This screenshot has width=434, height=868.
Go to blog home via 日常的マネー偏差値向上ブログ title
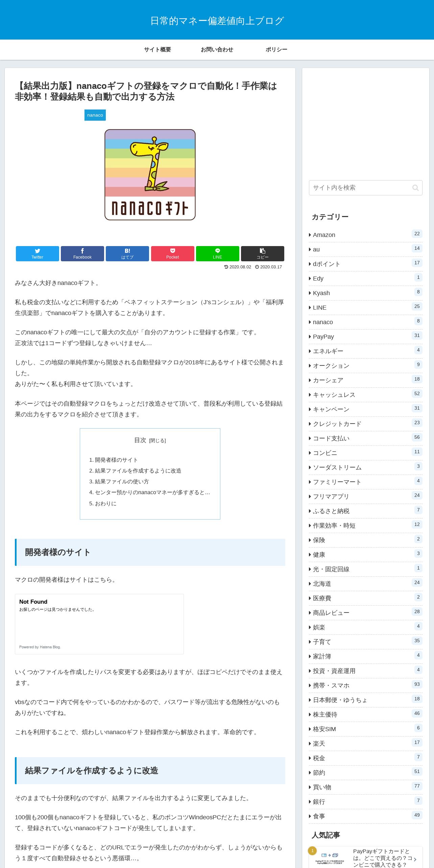217,21
